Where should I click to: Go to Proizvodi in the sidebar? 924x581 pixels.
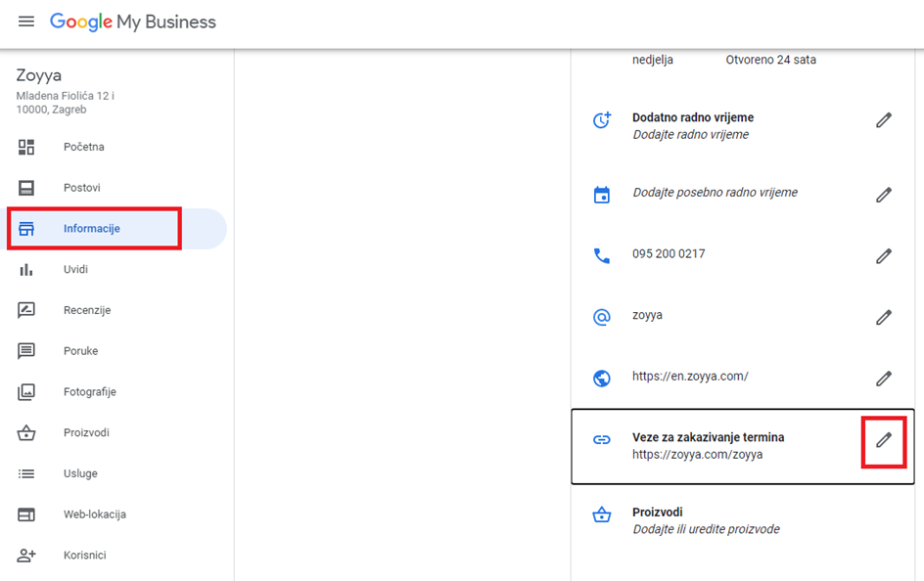point(86,432)
